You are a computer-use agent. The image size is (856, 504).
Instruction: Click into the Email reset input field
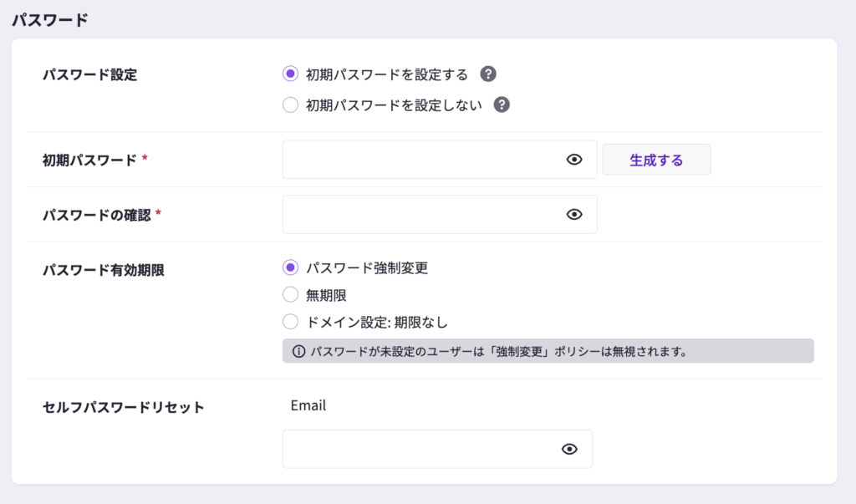(418, 449)
